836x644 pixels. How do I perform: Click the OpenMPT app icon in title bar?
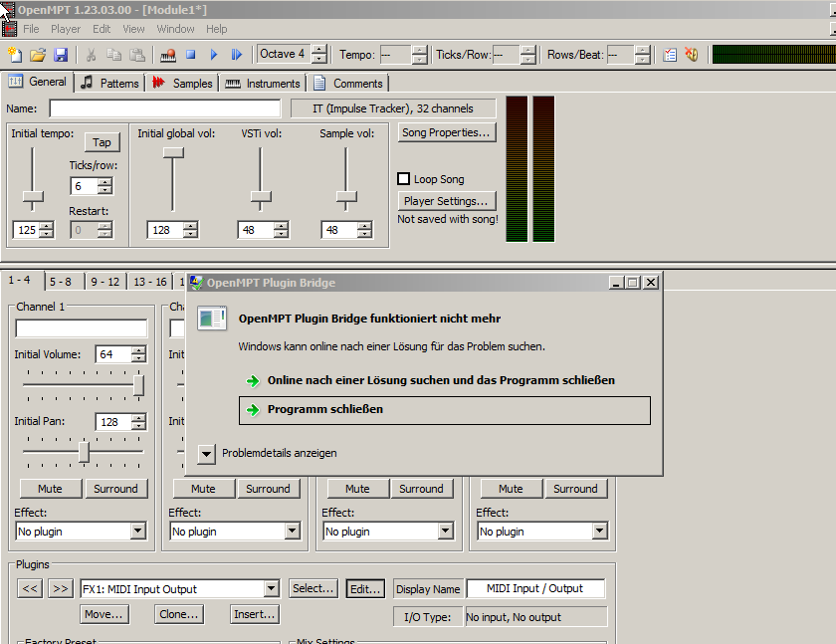pos(8,10)
